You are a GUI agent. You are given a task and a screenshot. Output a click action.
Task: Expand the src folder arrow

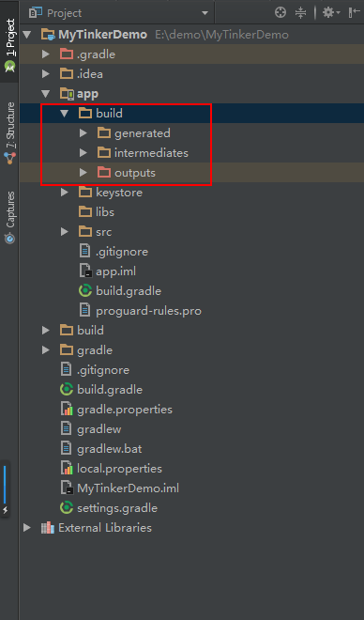tap(65, 232)
